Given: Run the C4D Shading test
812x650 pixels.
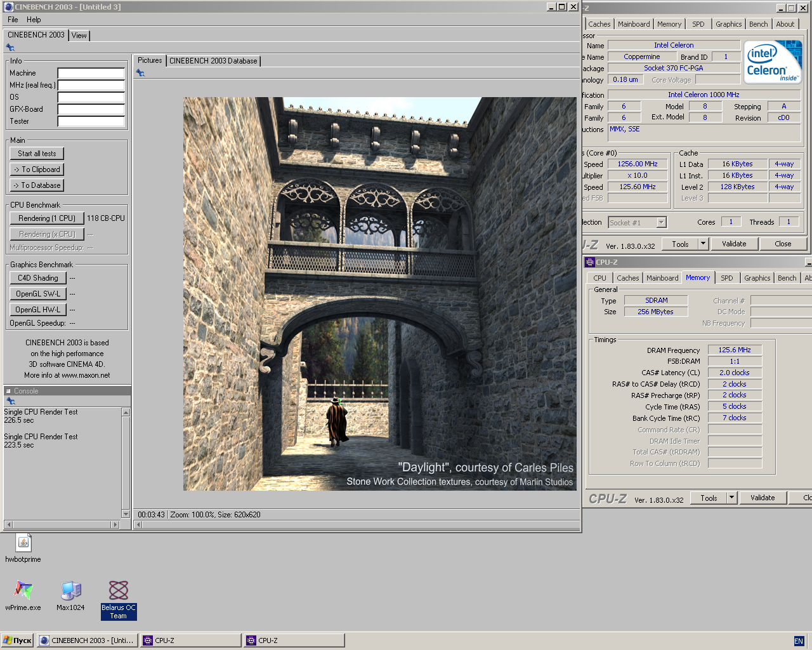Looking at the screenshot, I should click(38, 278).
